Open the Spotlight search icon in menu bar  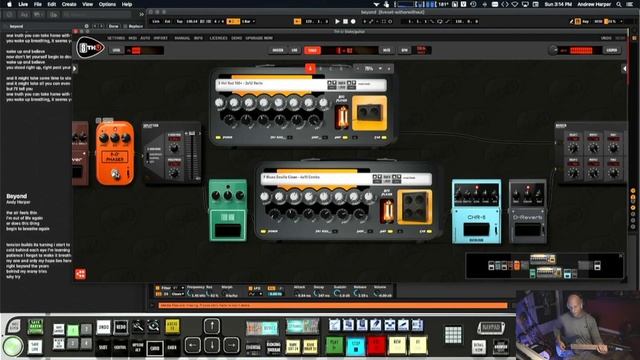[x=619, y=4]
